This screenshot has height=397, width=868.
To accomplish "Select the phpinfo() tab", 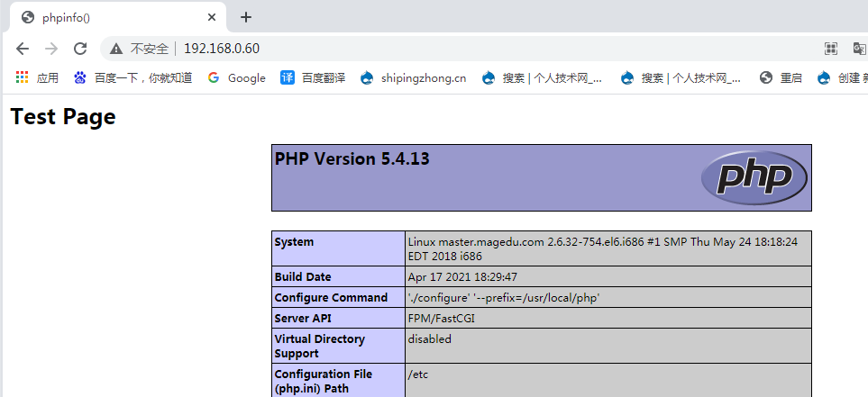I will tap(108, 17).
